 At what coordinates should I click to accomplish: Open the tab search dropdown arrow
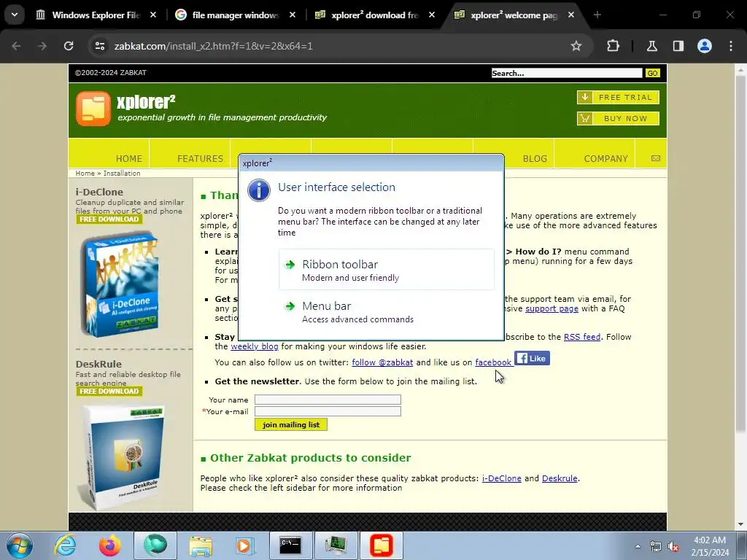(15, 15)
